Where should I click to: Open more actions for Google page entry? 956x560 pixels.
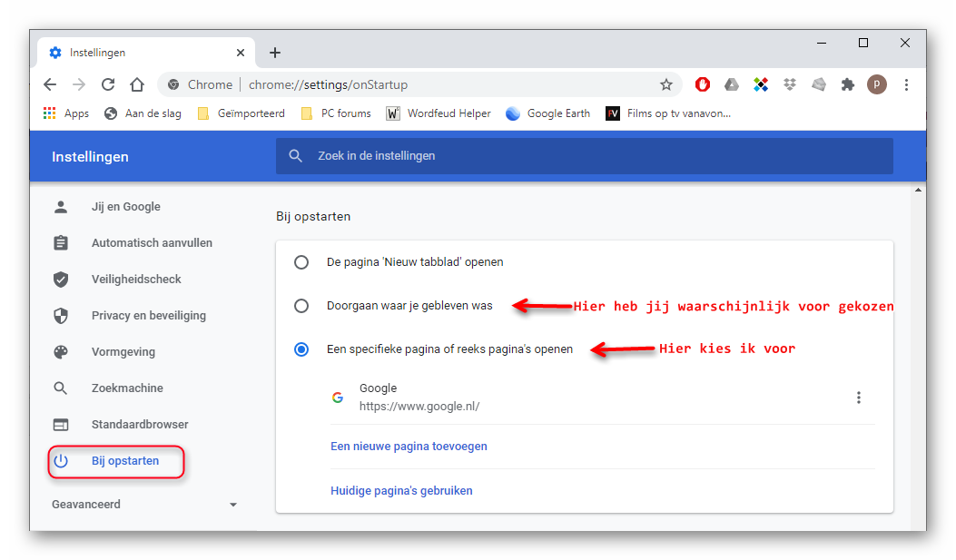click(x=859, y=398)
